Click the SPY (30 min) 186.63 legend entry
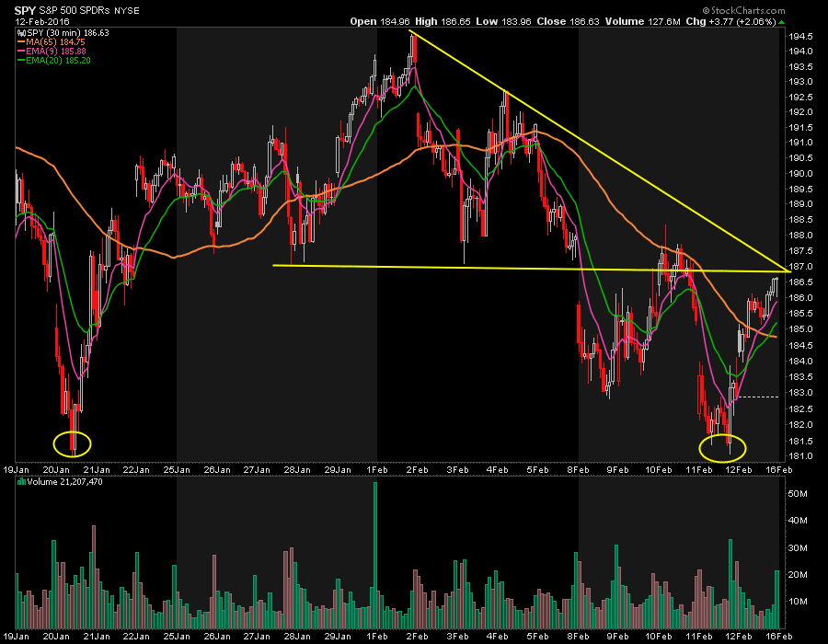 [68, 33]
